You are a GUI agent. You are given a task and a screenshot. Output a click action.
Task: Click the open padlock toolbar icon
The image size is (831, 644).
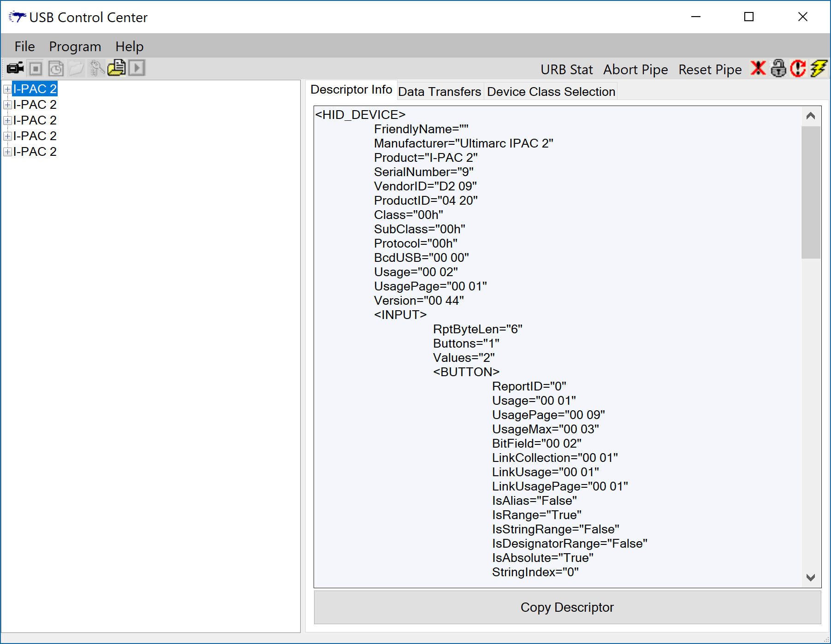pyautogui.click(x=778, y=68)
